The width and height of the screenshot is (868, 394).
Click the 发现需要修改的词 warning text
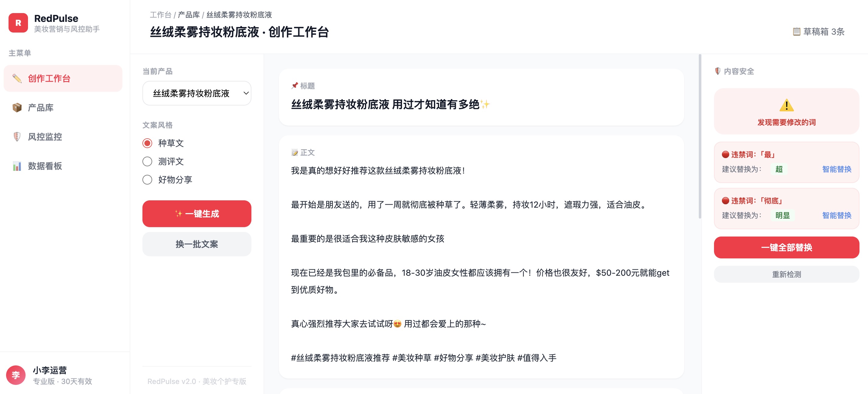point(786,122)
